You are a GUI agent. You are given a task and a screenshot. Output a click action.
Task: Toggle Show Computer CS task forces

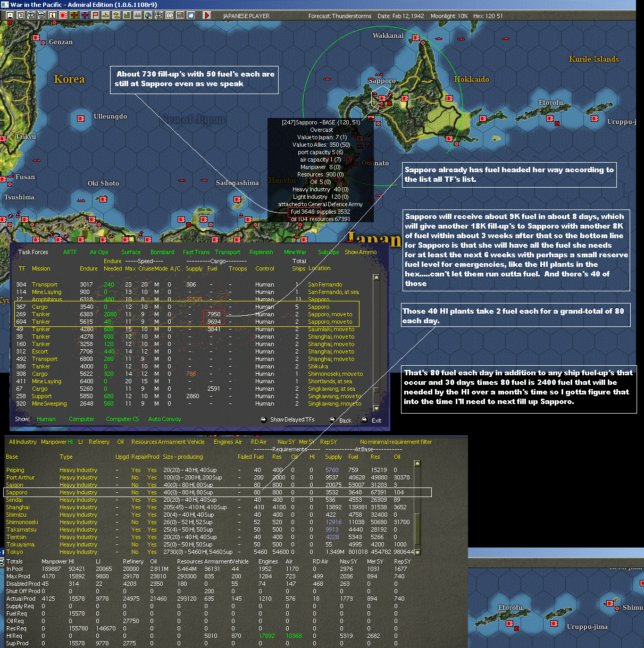coord(122,419)
